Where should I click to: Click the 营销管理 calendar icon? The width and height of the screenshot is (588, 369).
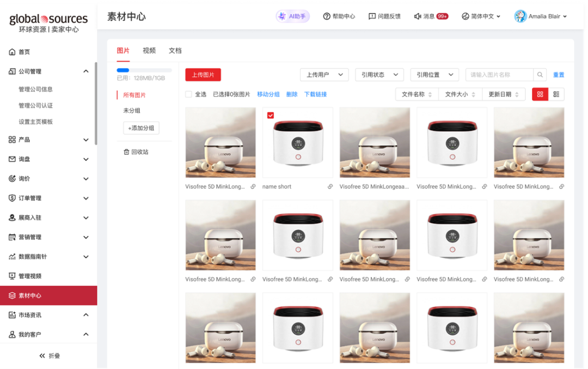(x=12, y=237)
